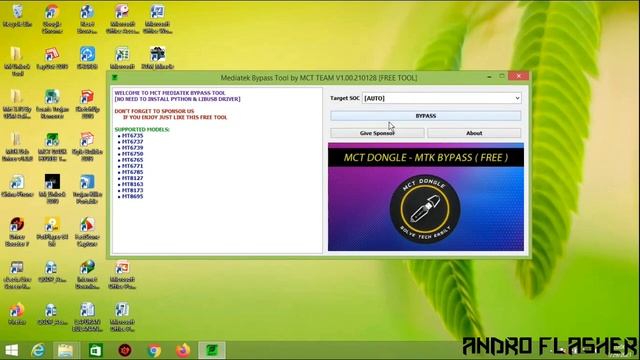Image resolution: width=640 pixels, height=360 pixels.
Task: Minimize the Mediatek Bypass Tool window
Action: [489, 76]
